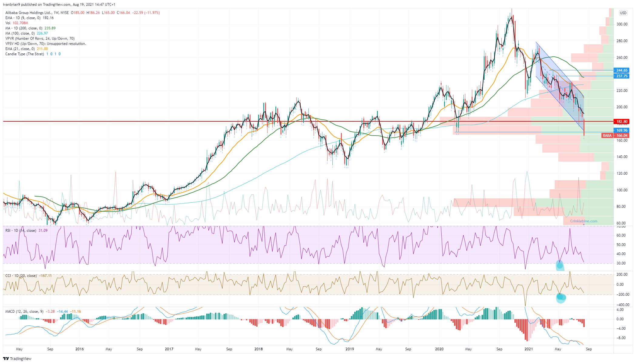This screenshot has height=364, width=636.
Task: Click the 300.00 mark on price axis
Action: tap(622, 24)
